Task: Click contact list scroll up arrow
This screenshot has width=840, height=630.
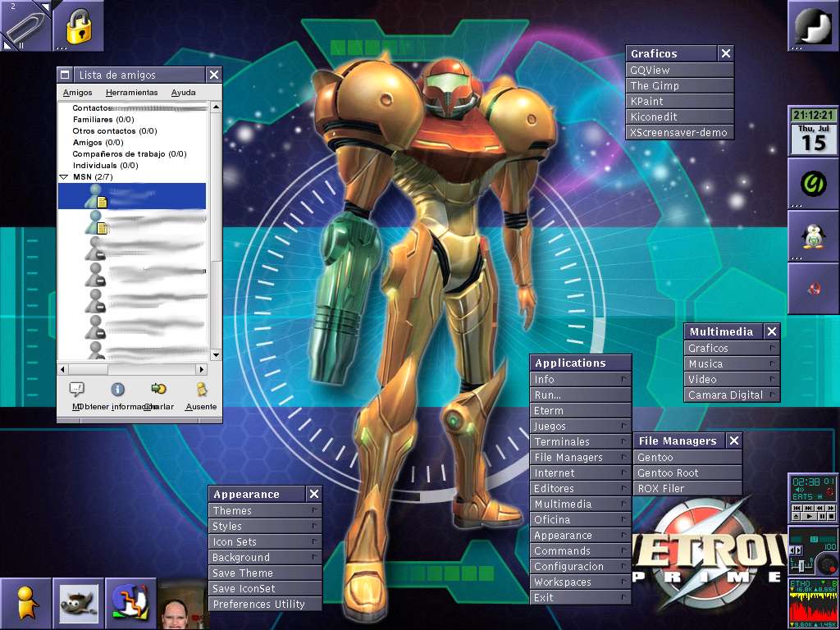Action: pos(216,107)
